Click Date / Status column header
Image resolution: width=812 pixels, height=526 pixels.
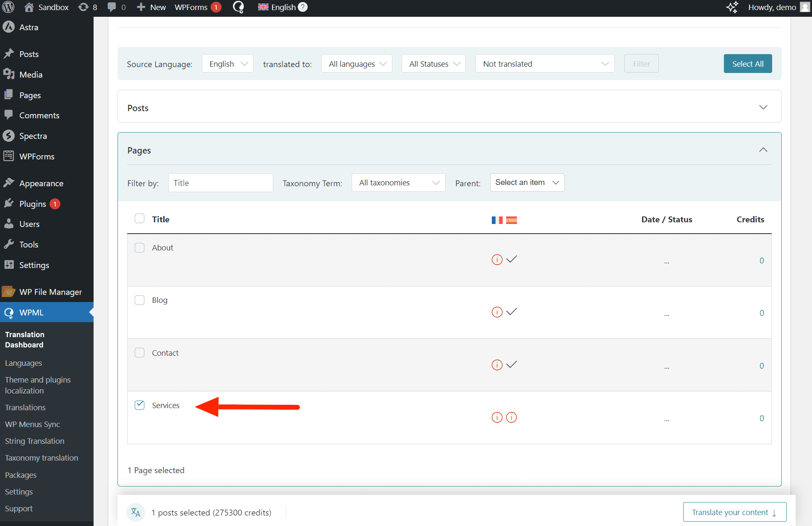667,219
